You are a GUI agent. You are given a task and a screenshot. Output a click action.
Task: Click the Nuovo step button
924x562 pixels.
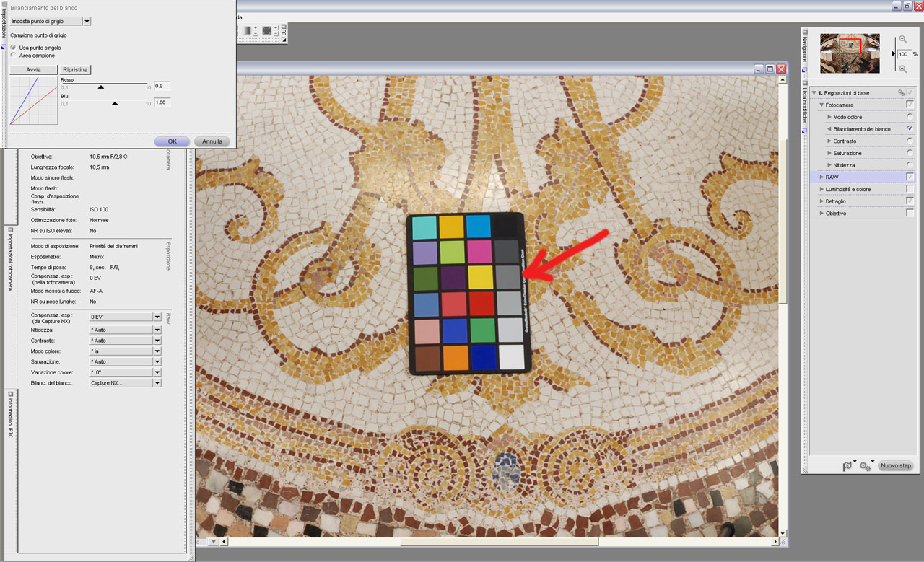pyautogui.click(x=896, y=466)
